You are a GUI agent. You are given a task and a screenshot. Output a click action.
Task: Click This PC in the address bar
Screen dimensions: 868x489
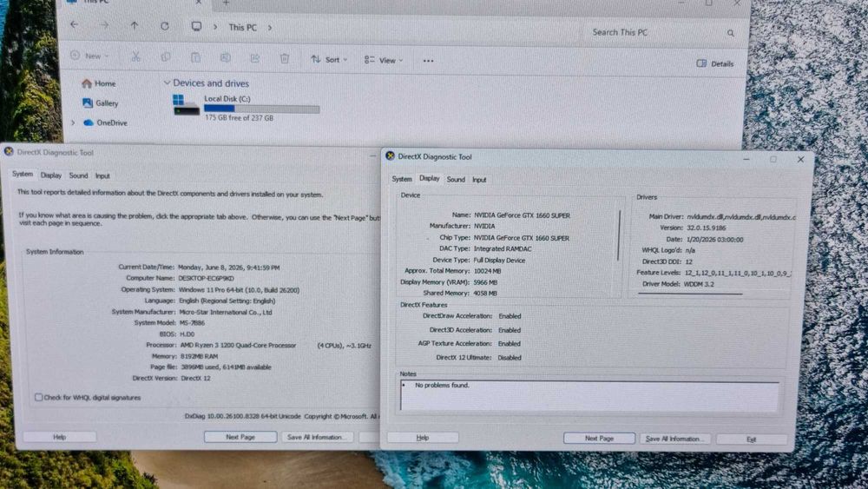point(242,27)
